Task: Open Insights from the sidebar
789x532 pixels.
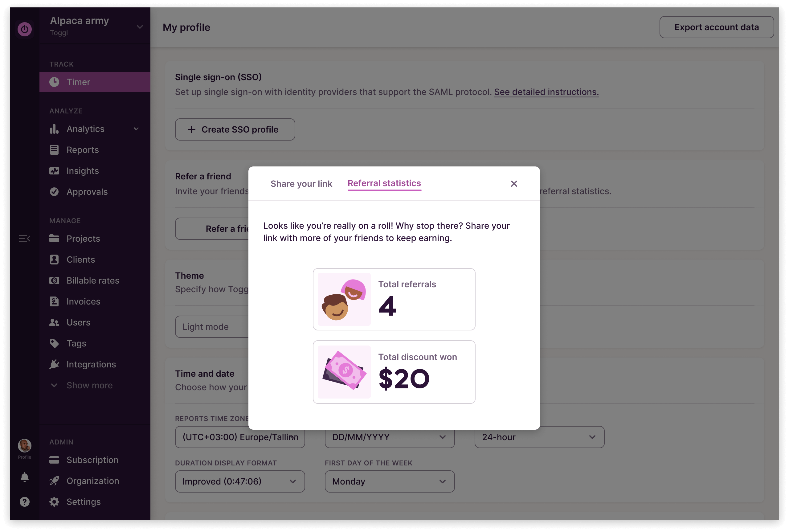Action: pos(82,171)
